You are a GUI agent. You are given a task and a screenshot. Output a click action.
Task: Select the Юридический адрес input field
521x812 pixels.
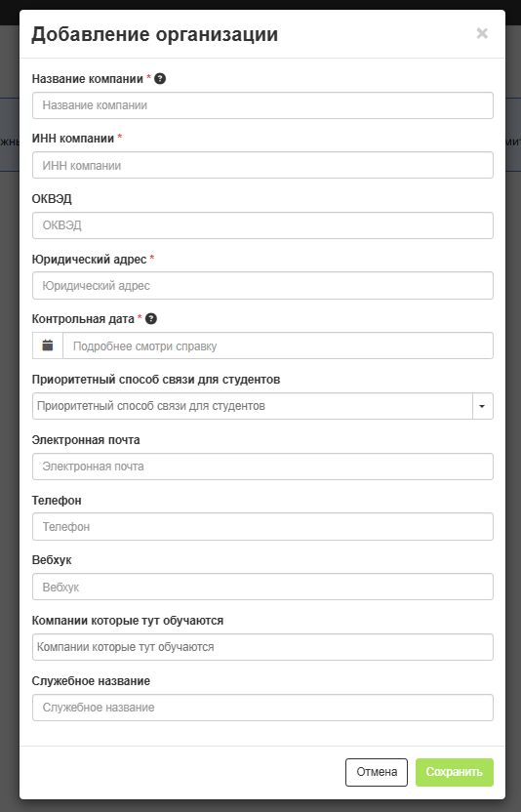(x=262, y=285)
